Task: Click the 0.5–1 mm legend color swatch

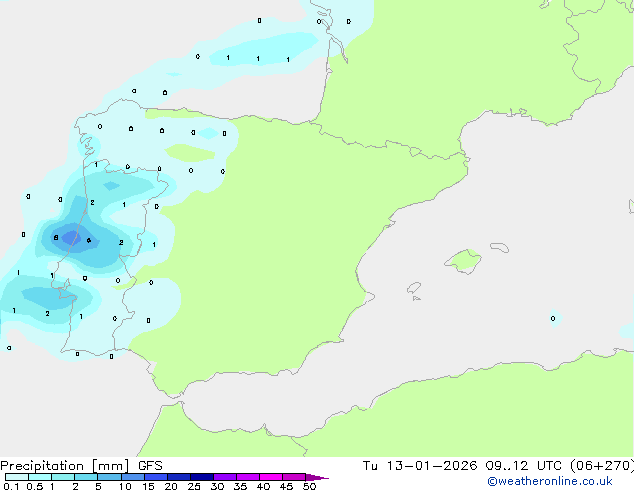Action: pyautogui.click(x=40, y=477)
